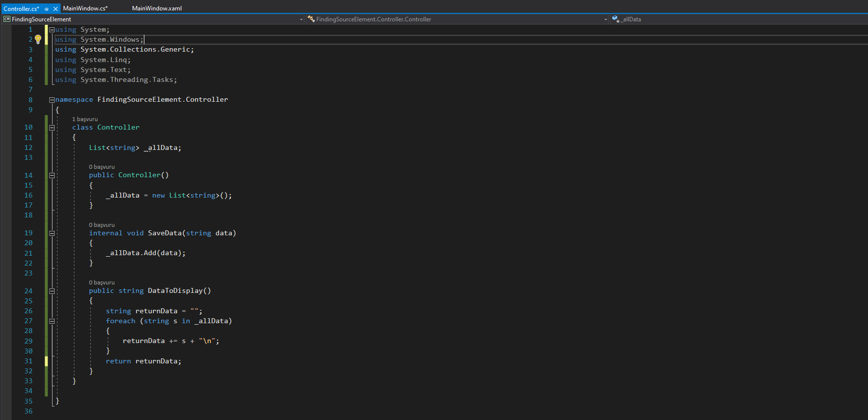Screen dimensions: 868x420
Task: Click the class icon beside FindingSourceElement.Controller.Controller
Action: coord(311,19)
